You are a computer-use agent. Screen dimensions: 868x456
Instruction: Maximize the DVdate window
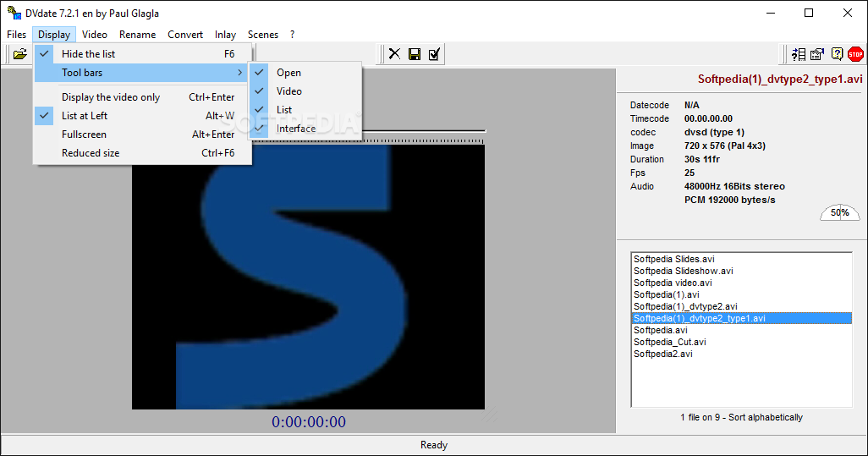[809, 13]
